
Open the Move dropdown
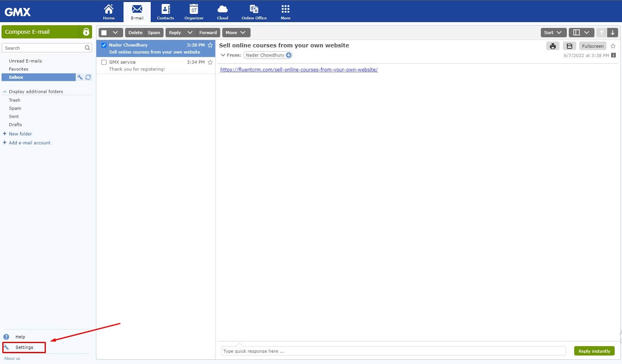coord(236,33)
